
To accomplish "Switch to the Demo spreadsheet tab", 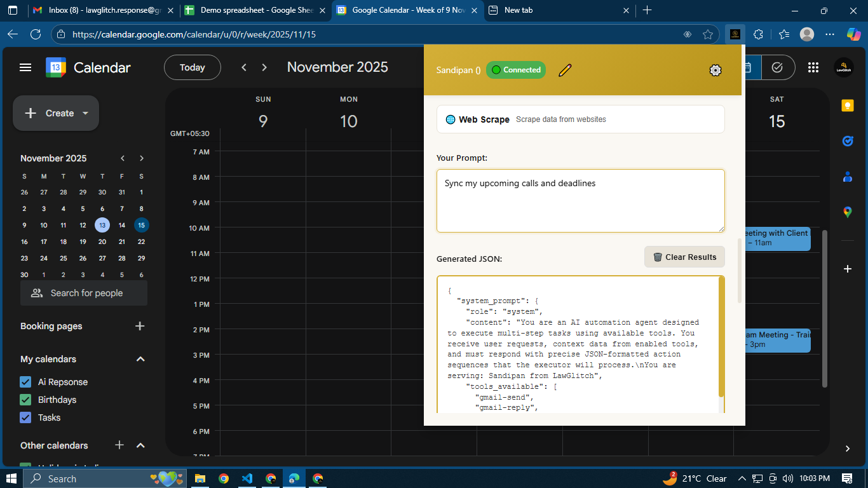I will (x=249, y=10).
